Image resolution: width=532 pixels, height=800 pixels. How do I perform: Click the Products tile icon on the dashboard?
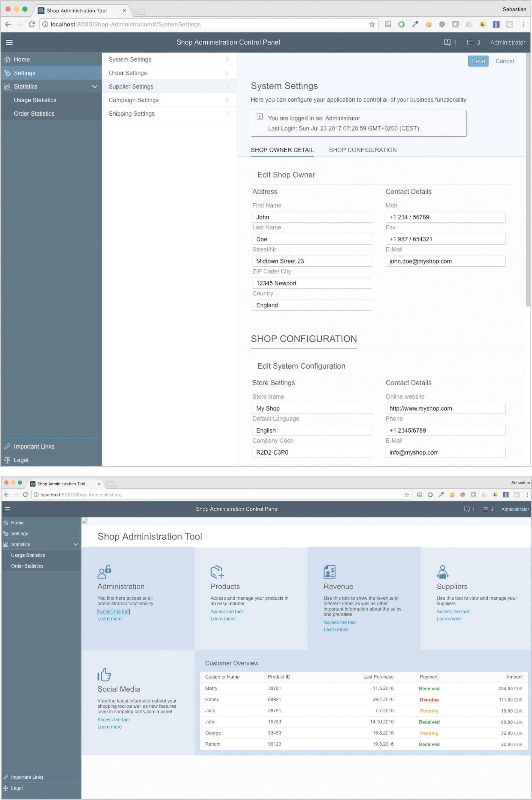(217, 572)
